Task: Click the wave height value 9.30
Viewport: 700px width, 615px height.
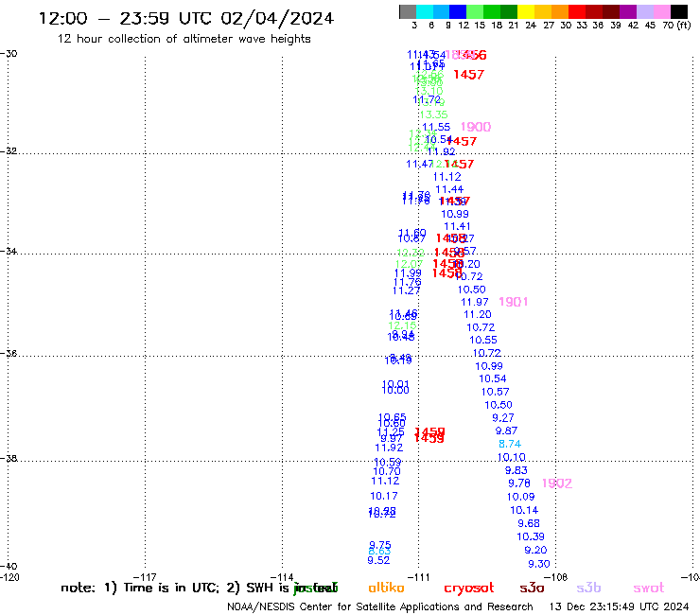Action: 539,564
